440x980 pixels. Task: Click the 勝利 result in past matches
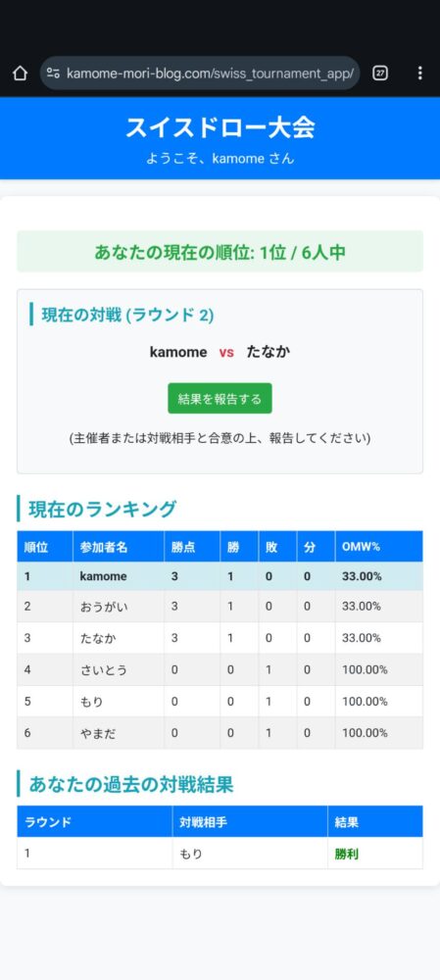click(346, 854)
